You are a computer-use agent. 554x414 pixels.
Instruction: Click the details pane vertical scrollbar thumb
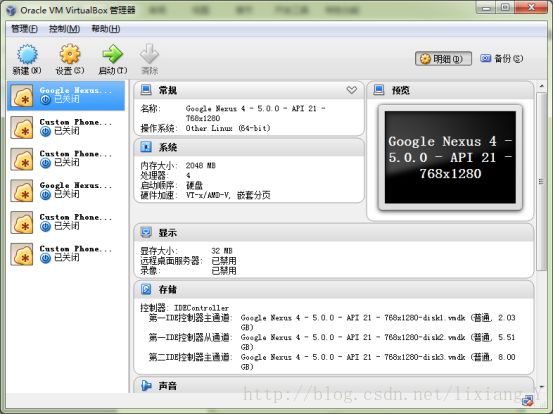click(x=541, y=182)
